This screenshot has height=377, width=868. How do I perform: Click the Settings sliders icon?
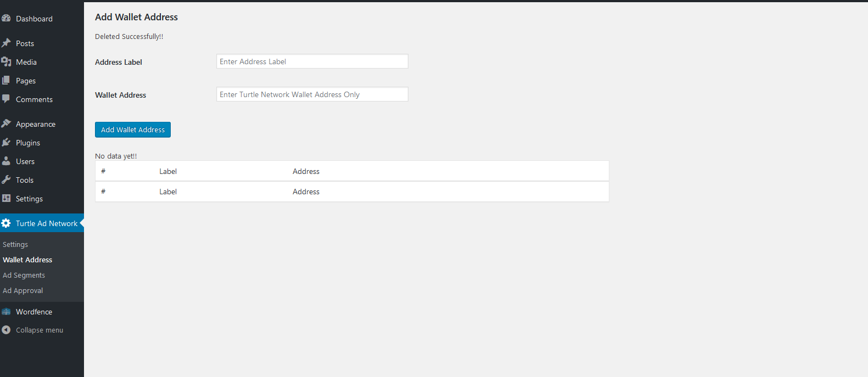point(6,198)
